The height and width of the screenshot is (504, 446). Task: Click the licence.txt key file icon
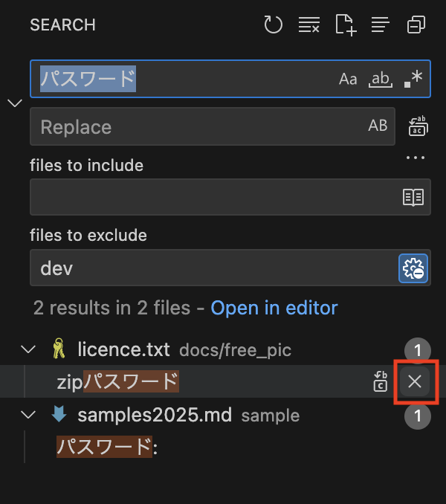click(59, 349)
